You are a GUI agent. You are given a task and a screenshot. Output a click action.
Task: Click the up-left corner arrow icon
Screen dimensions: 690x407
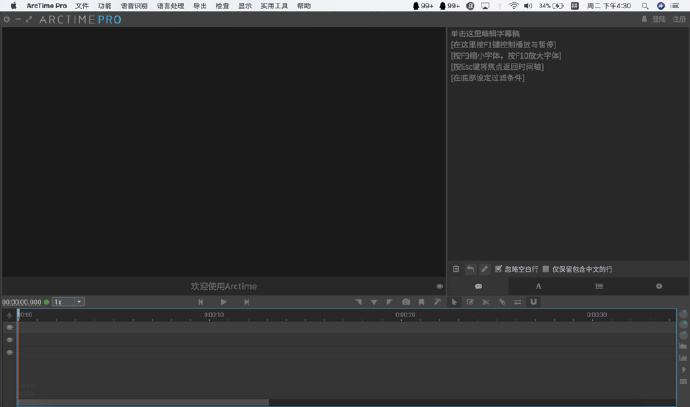pos(389,302)
